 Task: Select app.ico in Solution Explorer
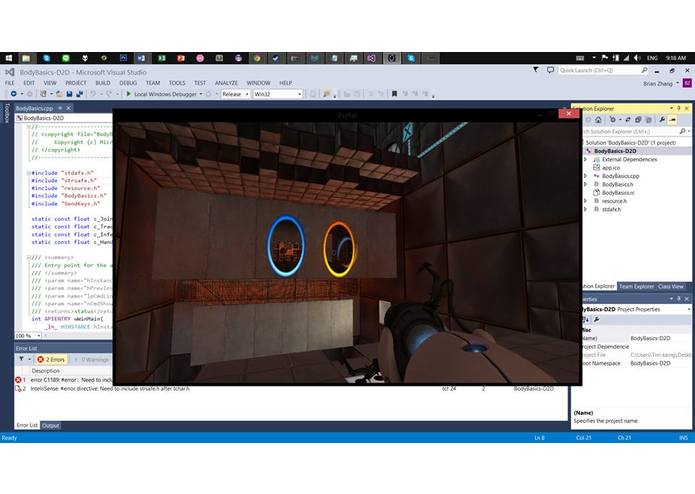[x=611, y=167]
